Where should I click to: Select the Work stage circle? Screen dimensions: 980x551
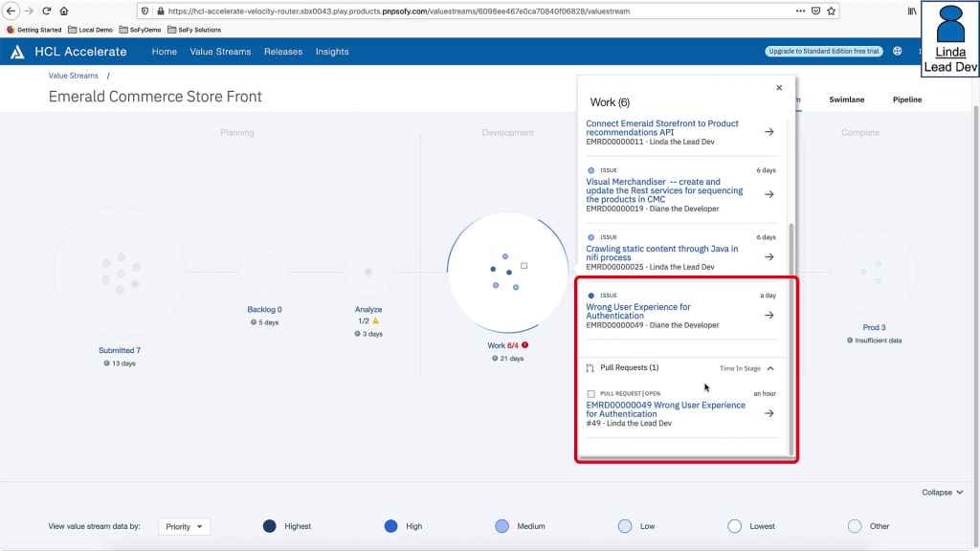click(x=506, y=274)
